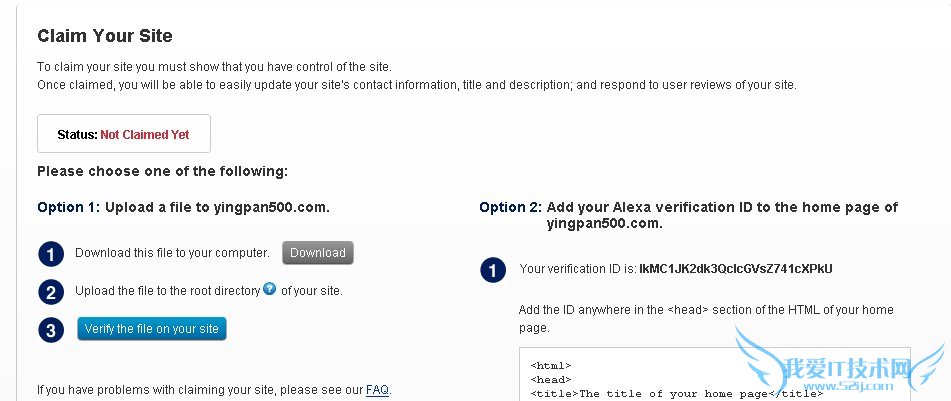Click the step 2 badge beside Upload
Screen dimensions: 951x401
coord(51,292)
